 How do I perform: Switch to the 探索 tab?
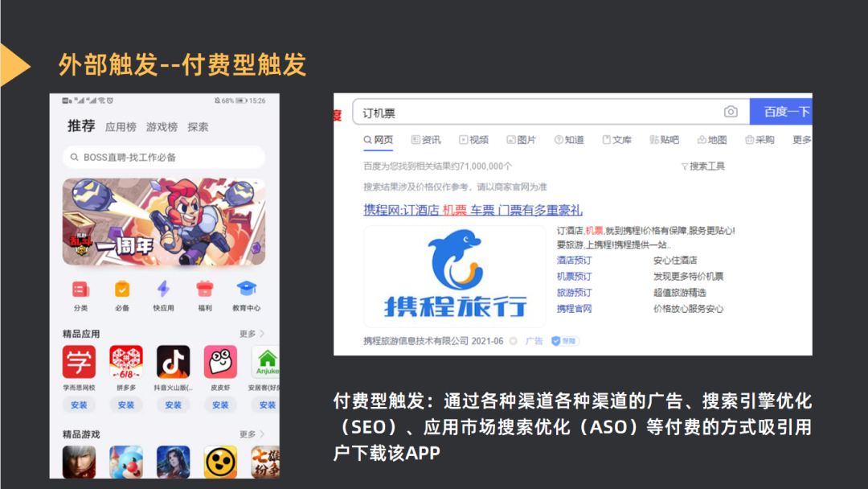pyautogui.click(x=198, y=127)
